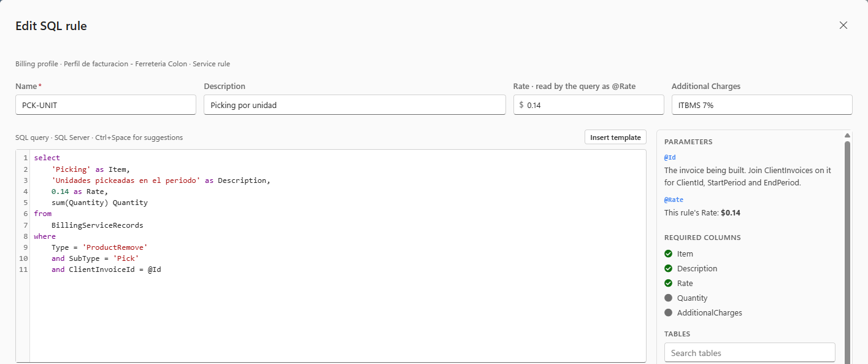Viewport: 868px width, 364px height.
Task: Place cursor on 'select' in line 1
Action: tap(47, 158)
